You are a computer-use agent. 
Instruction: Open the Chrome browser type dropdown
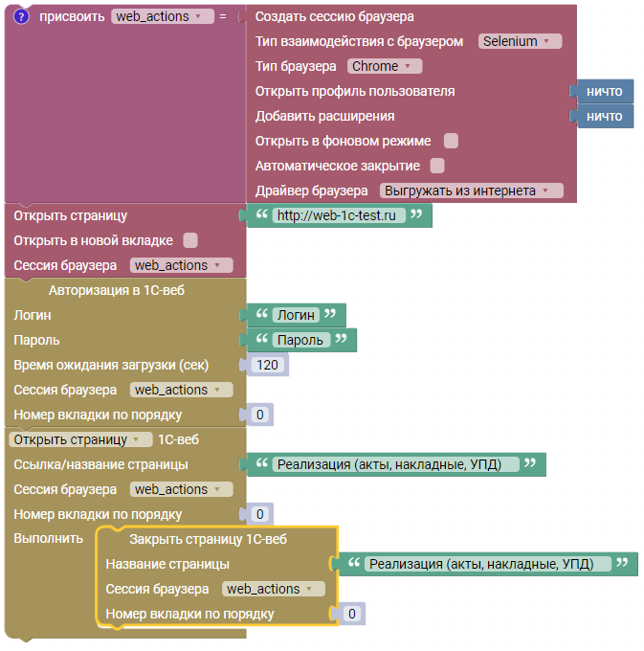pos(383,66)
